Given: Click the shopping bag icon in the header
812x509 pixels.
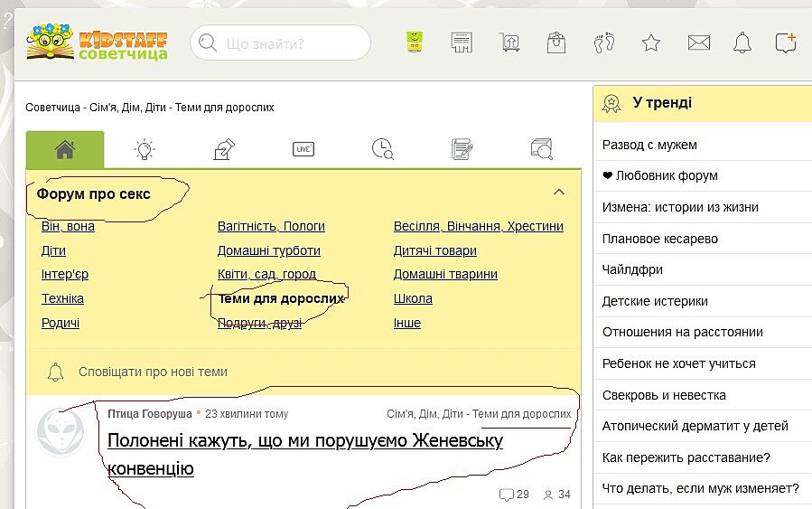Looking at the screenshot, I should [x=555, y=42].
